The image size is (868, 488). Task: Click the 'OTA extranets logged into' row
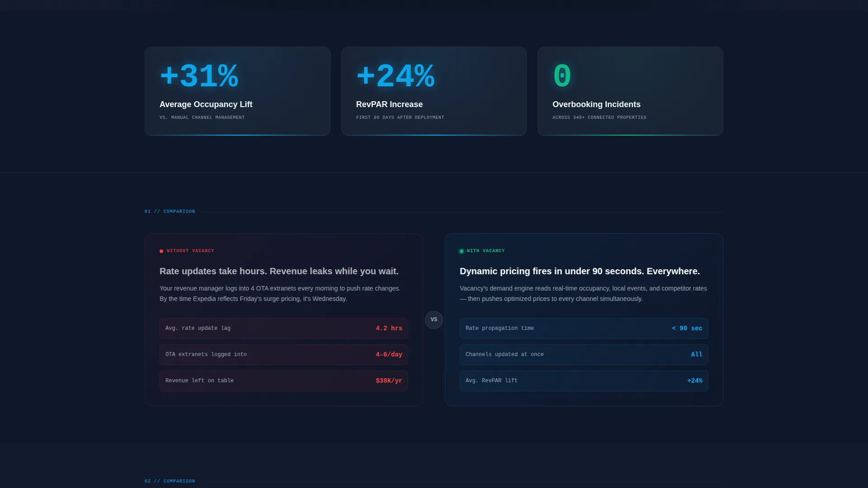[284, 355]
